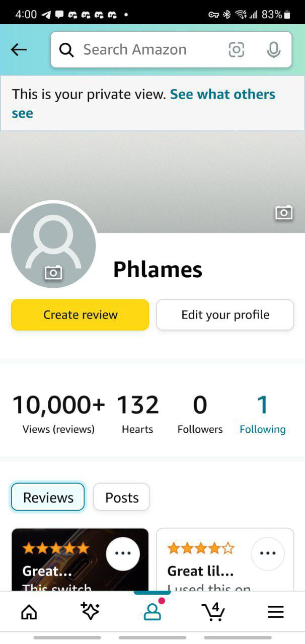
Task: Tap the voice search microphone icon
Action: tap(273, 49)
